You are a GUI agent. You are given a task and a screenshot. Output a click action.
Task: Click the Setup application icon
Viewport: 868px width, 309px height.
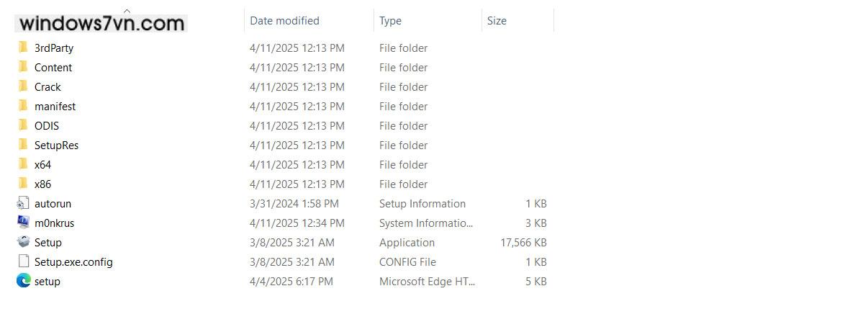23,242
